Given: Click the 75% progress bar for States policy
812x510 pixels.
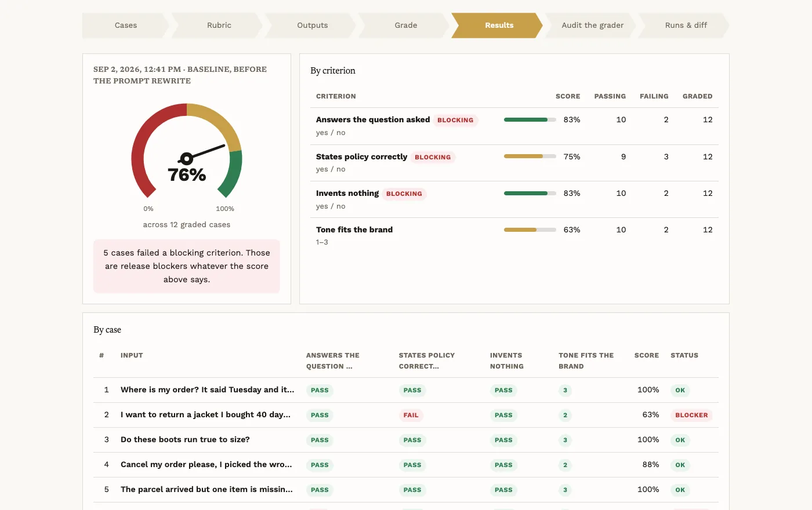Looking at the screenshot, I should [x=530, y=156].
